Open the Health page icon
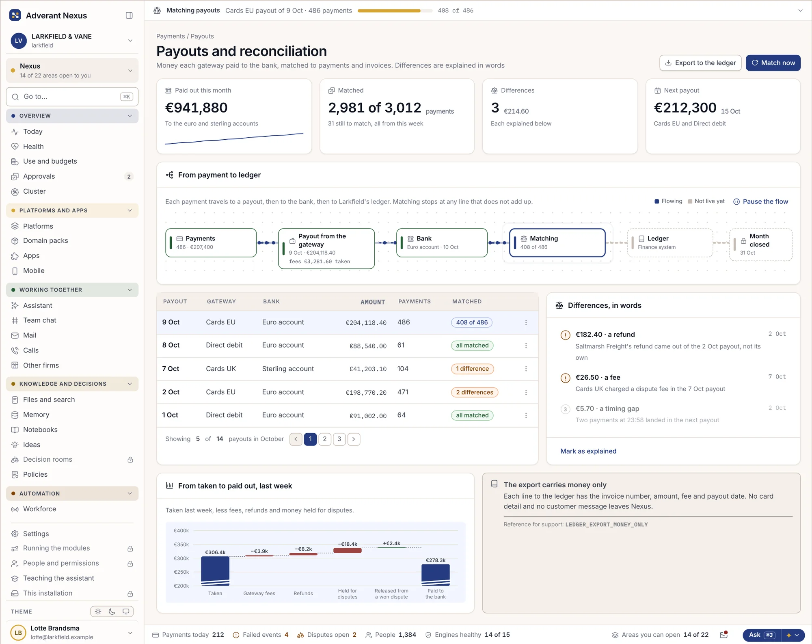 coord(15,147)
